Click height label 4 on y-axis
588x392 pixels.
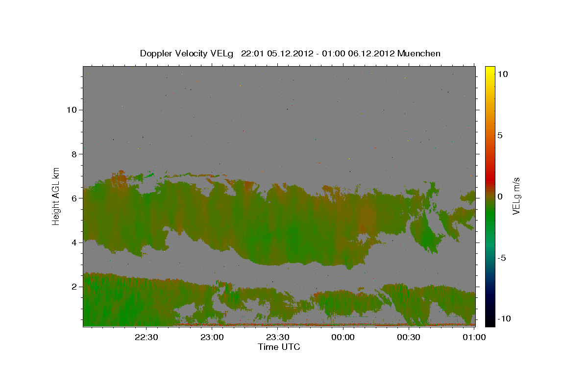coord(73,243)
